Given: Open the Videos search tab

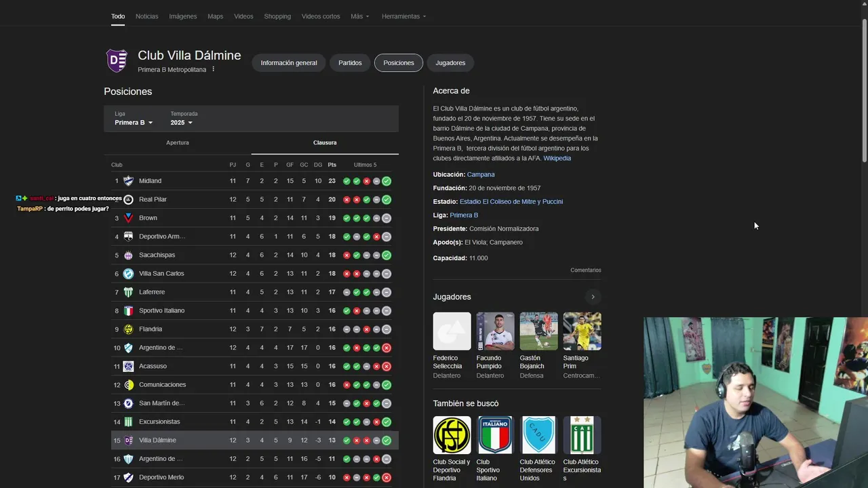Looking at the screenshot, I should [x=243, y=16].
